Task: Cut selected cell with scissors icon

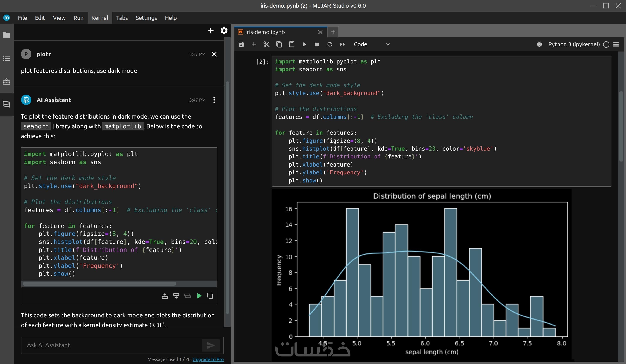Action: pos(266,44)
